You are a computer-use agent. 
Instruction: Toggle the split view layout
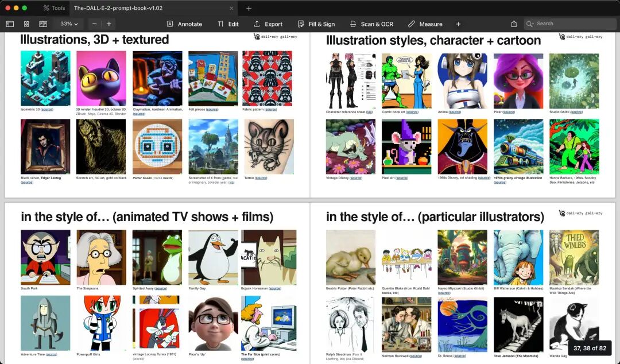click(43, 24)
